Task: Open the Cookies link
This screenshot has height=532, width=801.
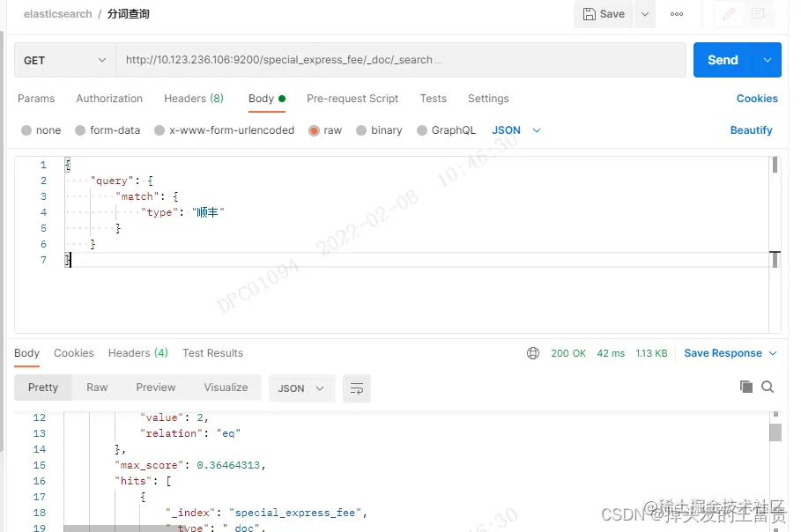Action: 757,99
